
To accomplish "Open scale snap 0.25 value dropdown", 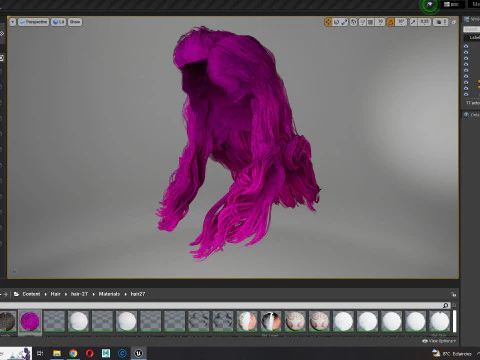I will (424, 22).
